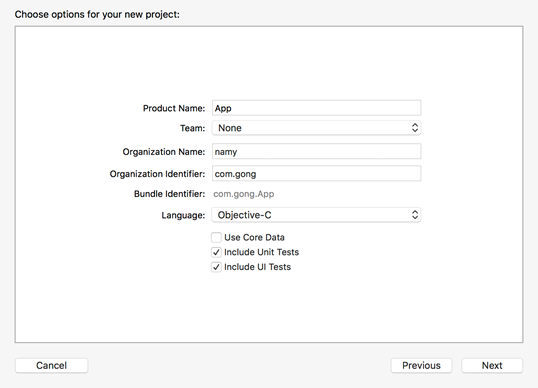Click the Product Name text field
The width and height of the screenshot is (538, 388).
click(316, 108)
